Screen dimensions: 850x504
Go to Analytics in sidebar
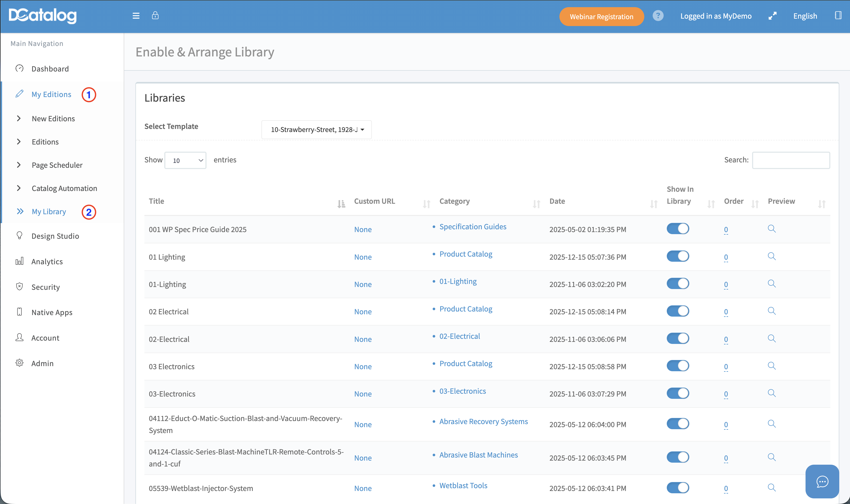(x=47, y=261)
